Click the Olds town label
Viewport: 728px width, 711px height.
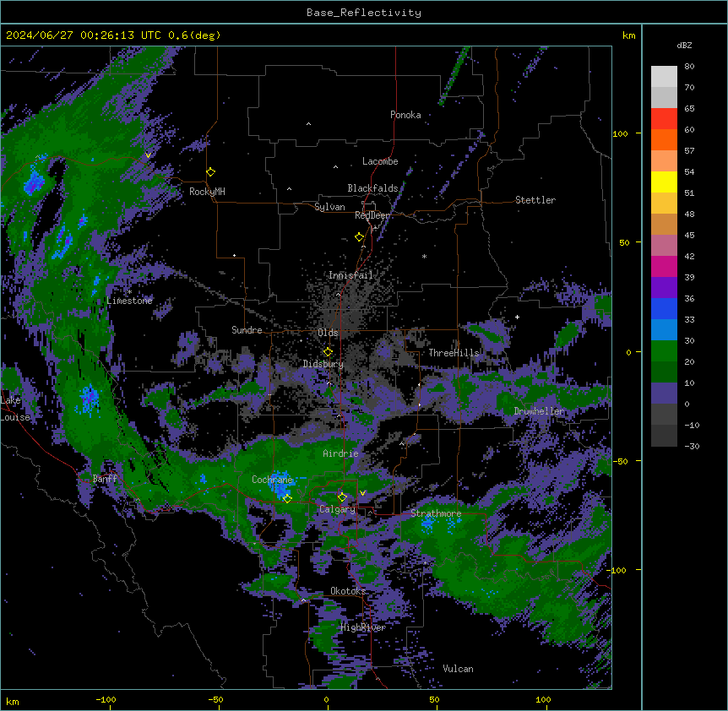tap(328, 333)
